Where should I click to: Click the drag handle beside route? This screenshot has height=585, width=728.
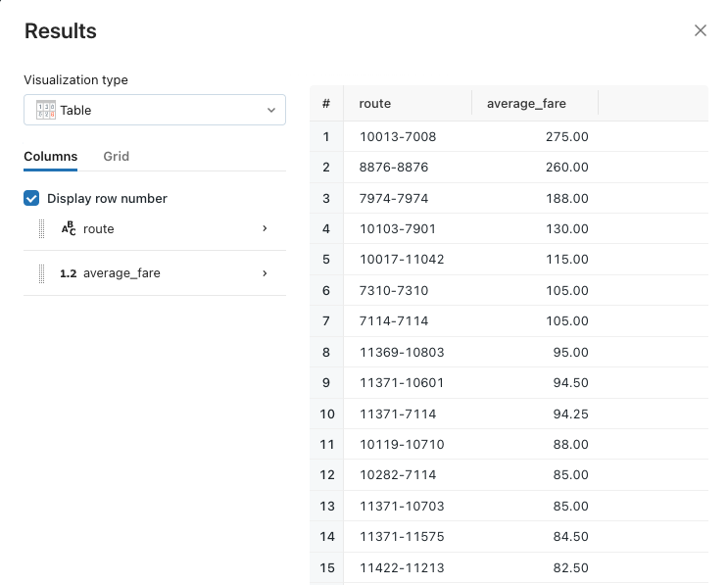42,228
